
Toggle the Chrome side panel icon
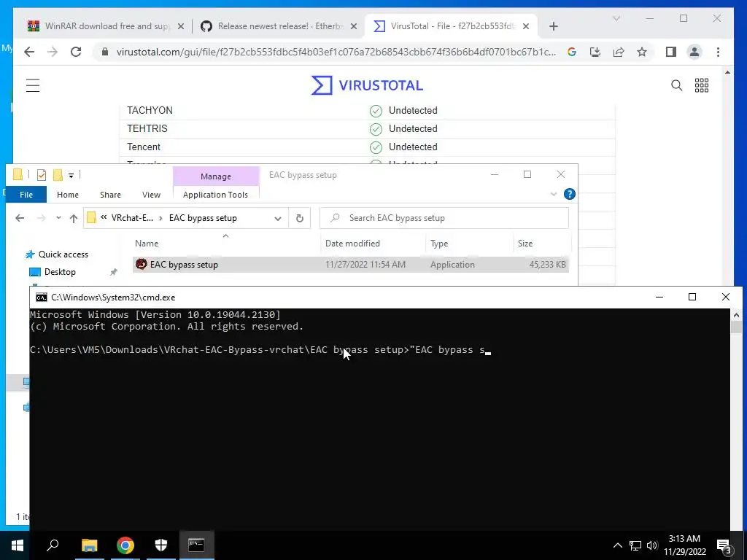click(671, 52)
